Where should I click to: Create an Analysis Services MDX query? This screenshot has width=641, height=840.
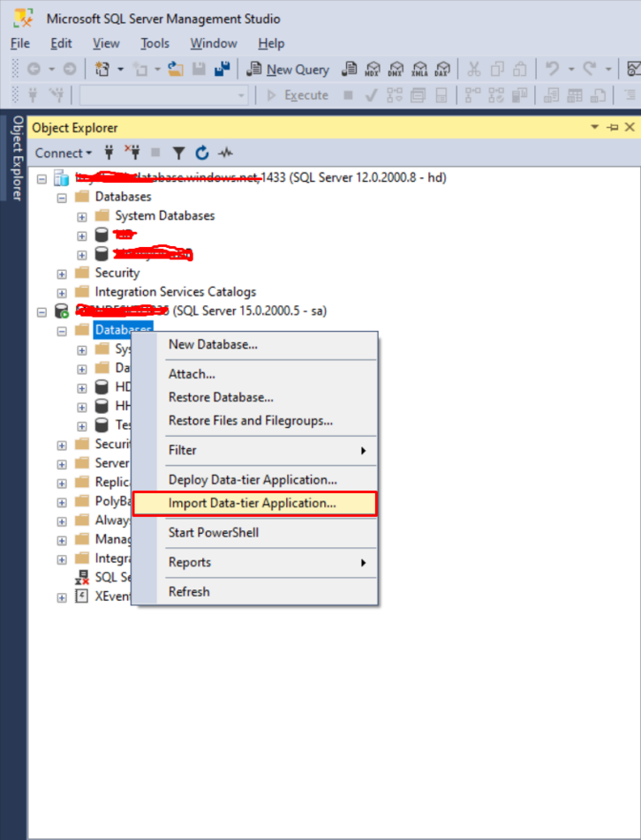pyautogui.click(x=373, y=69)
